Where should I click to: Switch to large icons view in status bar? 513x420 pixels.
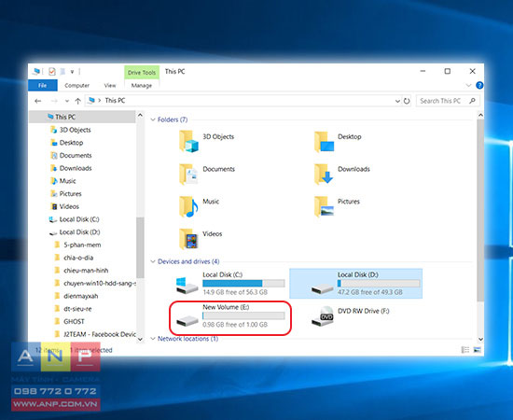pos(477,350)
